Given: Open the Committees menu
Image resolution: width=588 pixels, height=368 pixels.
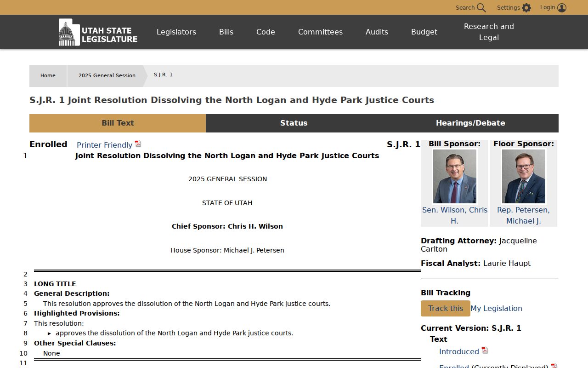Looking at the screenshot, I should point(320,32).
